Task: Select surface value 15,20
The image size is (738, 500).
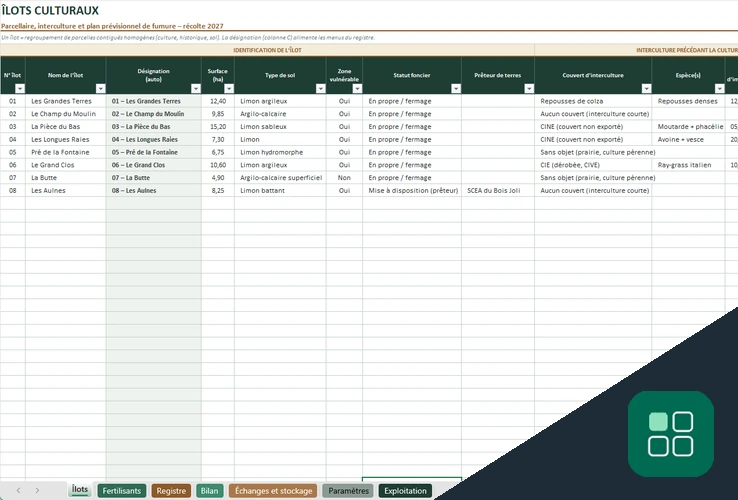Action: tap(218, 126)
